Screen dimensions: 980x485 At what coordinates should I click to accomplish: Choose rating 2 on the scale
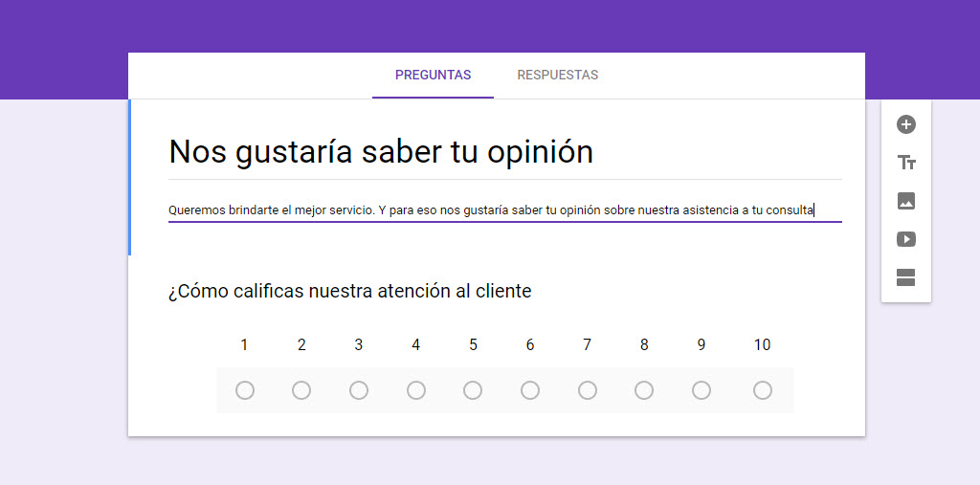301,390
